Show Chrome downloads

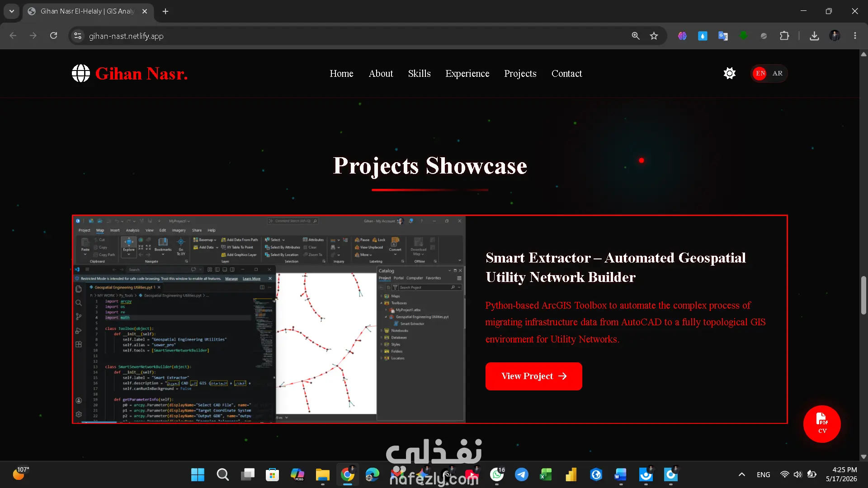tap(814, 36)
